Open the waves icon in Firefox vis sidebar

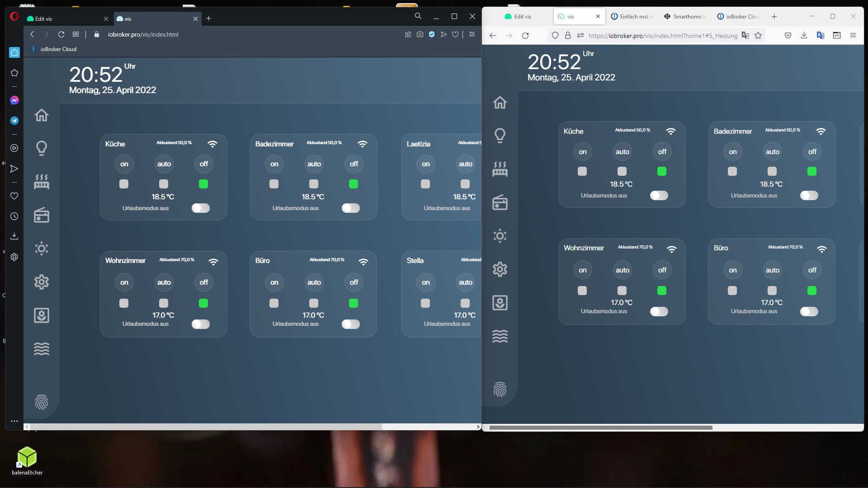click(x=500, y=336)
